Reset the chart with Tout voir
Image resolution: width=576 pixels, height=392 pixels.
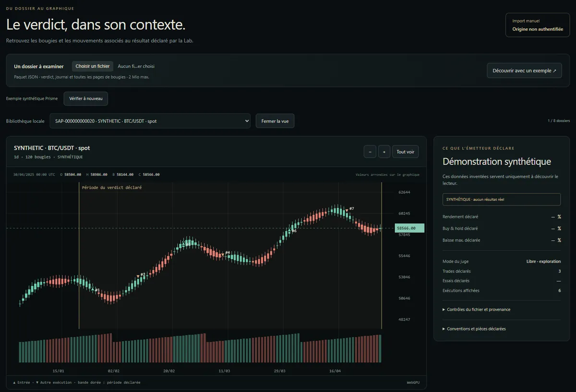[406, 152]
